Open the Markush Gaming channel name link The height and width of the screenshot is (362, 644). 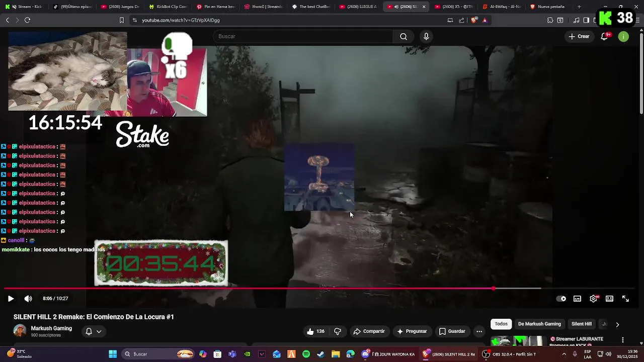coord(51,328)
